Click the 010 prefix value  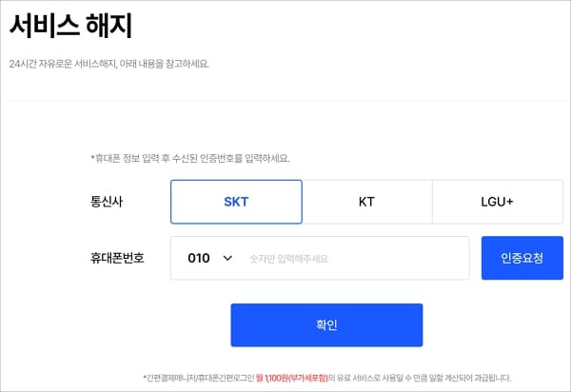pos(198,258)
